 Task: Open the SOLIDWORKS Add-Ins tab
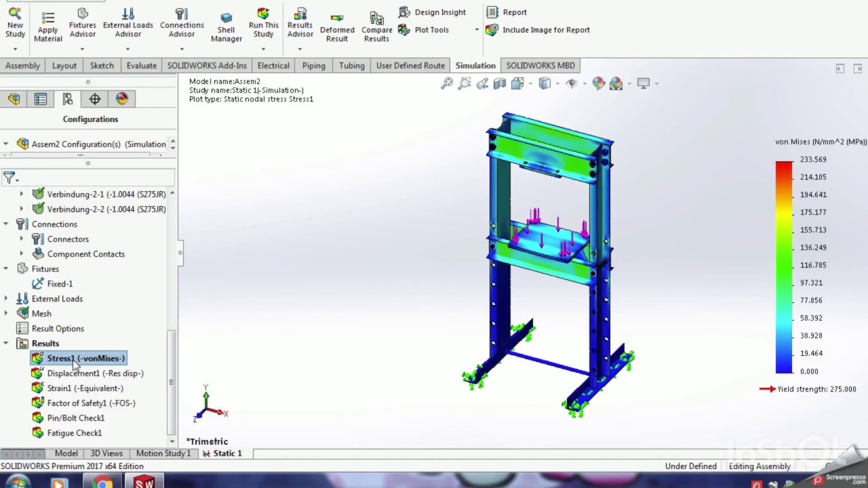pos(207,66)
